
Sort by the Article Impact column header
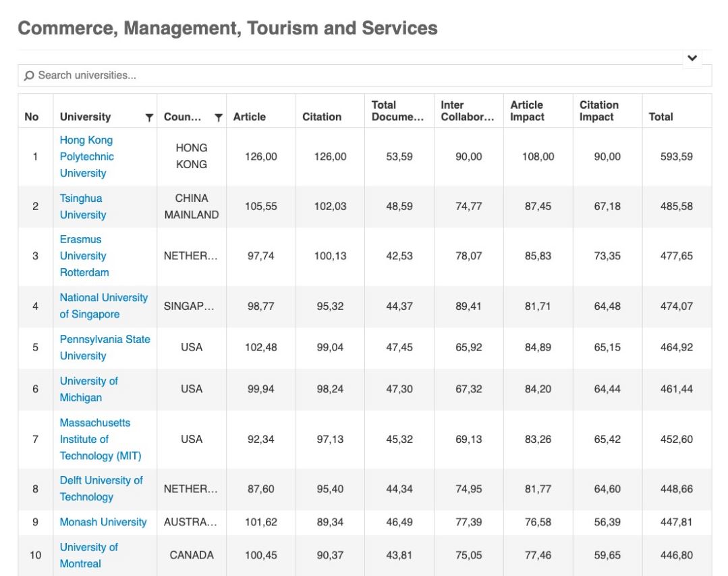pyautogui.click(x=527, y=111)
